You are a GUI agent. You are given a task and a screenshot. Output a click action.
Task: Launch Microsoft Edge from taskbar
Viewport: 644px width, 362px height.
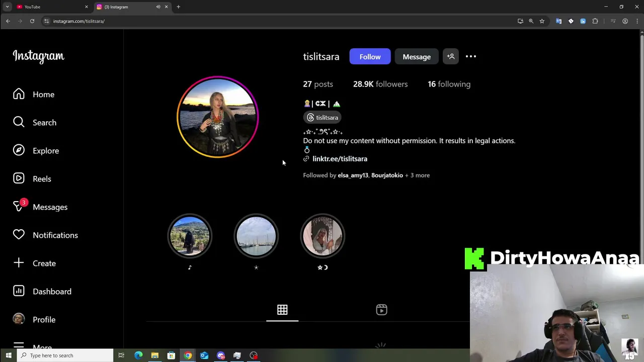click(x=138, y=355)
